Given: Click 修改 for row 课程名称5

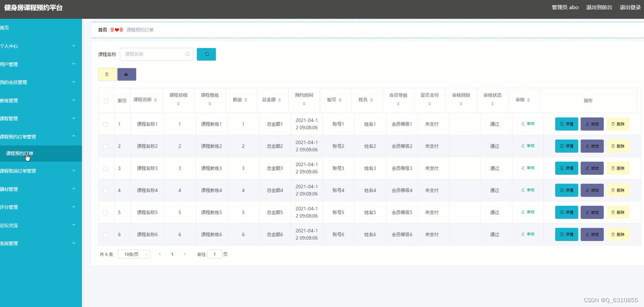Looking at the screenshot, I should pyautogui.click(x=592, y=212).
